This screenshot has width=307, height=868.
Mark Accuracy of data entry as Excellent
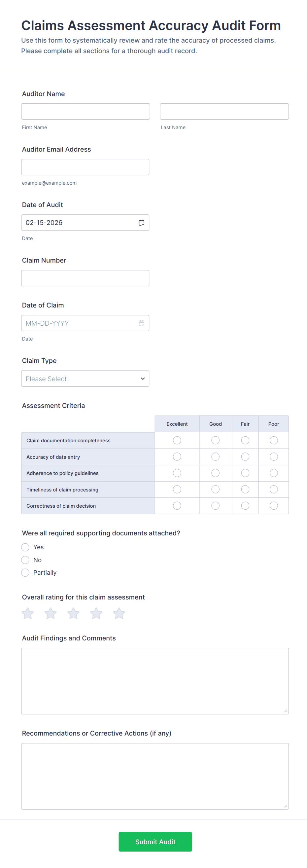pos(177,456)
